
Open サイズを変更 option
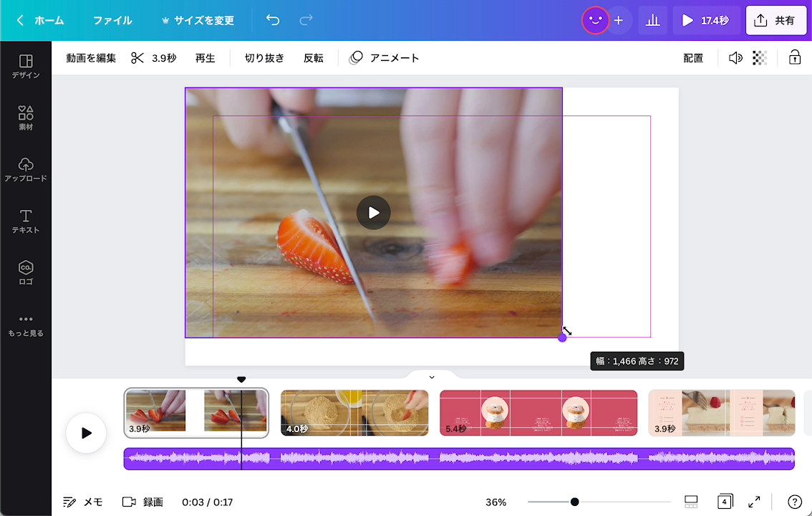pos(198,20)
